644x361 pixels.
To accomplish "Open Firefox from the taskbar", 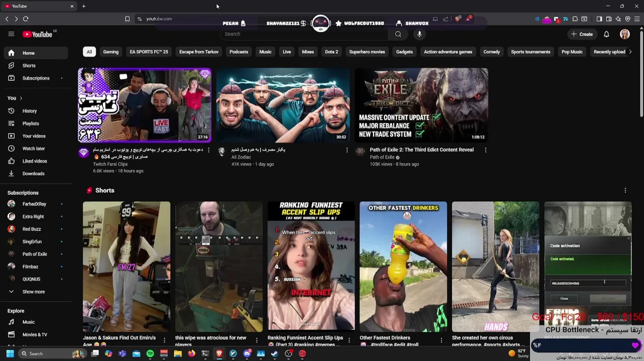I will point(191,353).
